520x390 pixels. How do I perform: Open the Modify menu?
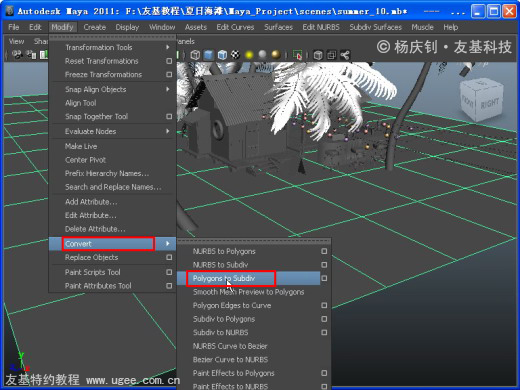(62, 27)
